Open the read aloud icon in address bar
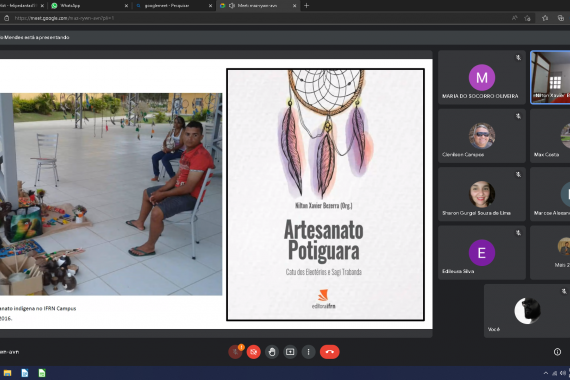The image size is (570, 380). click(514, 18)
